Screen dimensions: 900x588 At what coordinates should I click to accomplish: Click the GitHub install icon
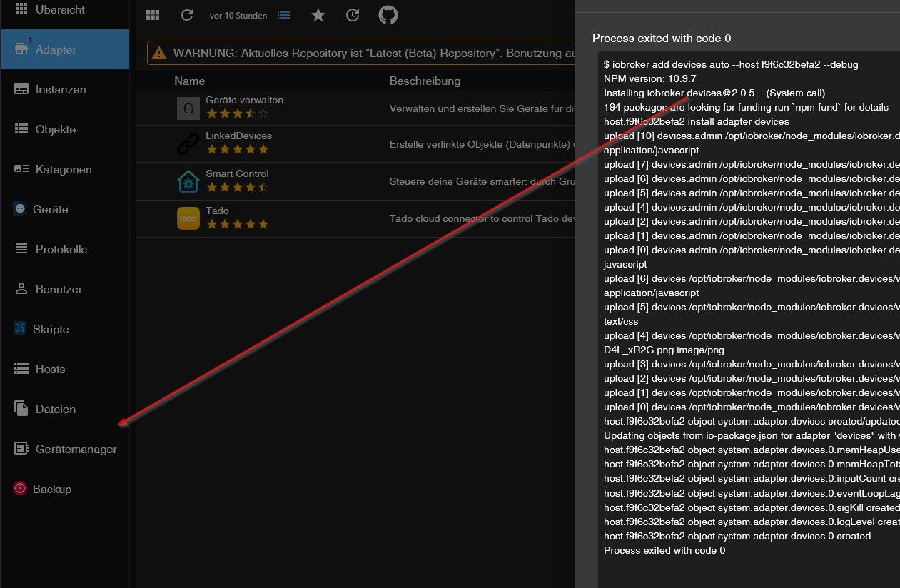[388, 15]
